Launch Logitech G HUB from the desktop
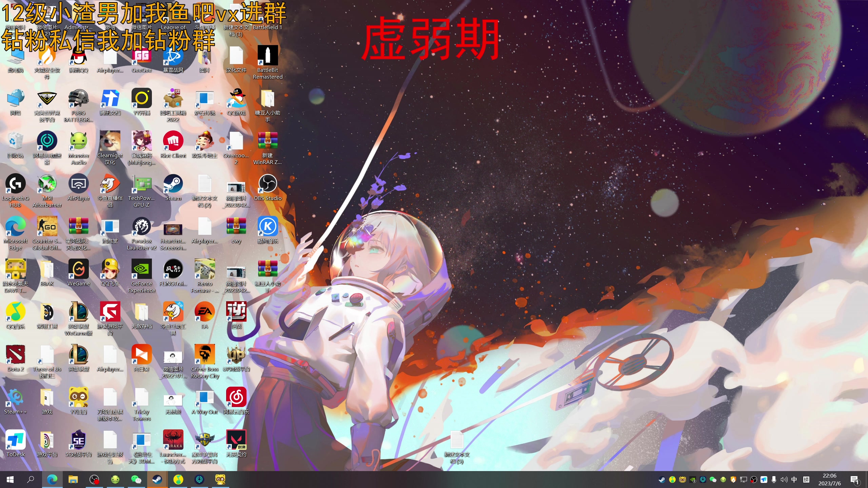The image size is (868, 488). [15, 191]
